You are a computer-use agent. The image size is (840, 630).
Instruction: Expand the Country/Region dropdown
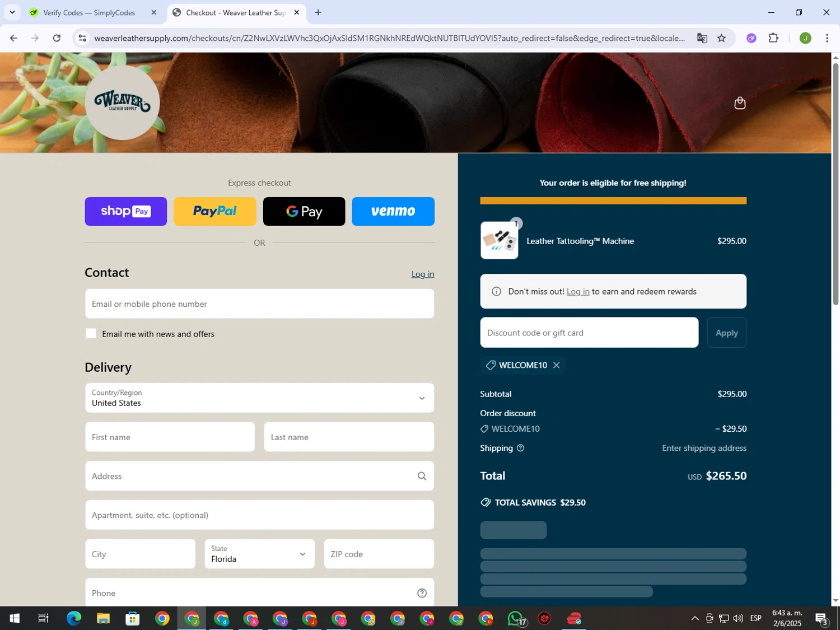(x=259, y=398)
